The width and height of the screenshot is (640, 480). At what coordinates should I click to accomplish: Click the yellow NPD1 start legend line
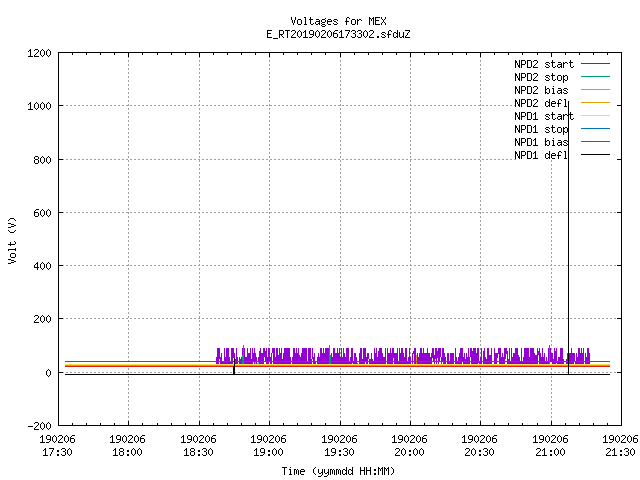(x=596, y=116)
